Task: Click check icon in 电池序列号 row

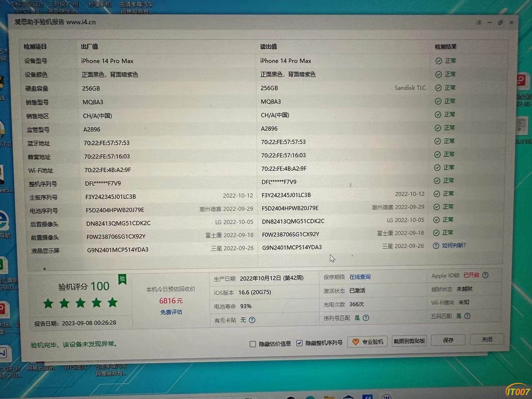Action: [437, 207]
